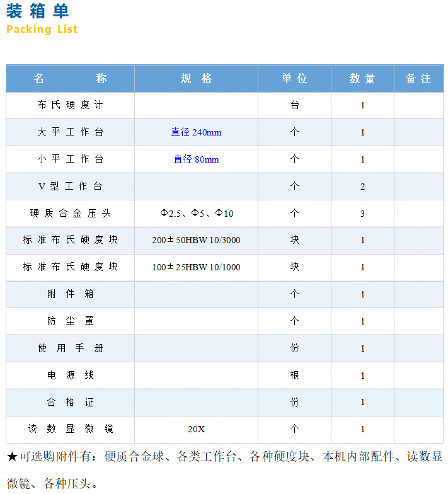The height and width of the screenshot is (494, 448).
Task: Click the Φ2.5、Φ5、Φ10 specification cell
Action: click(196, 214)
